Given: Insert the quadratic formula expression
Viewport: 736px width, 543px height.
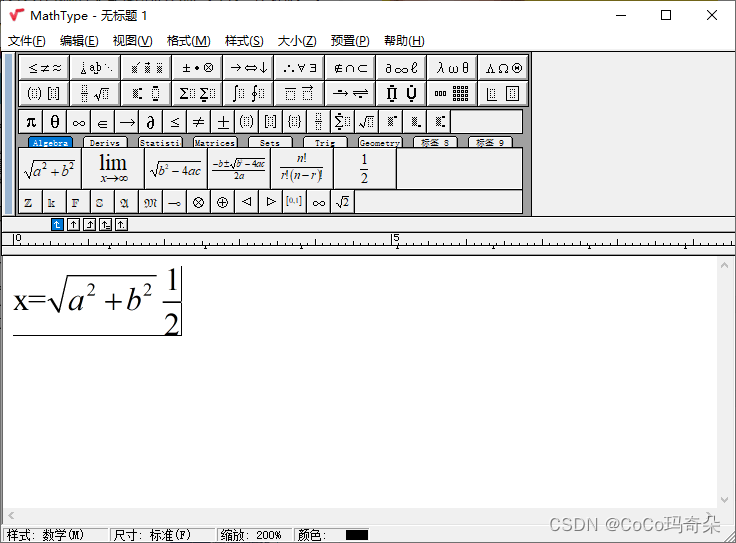Looking at the screenshot, I should [x=239, y=169].
